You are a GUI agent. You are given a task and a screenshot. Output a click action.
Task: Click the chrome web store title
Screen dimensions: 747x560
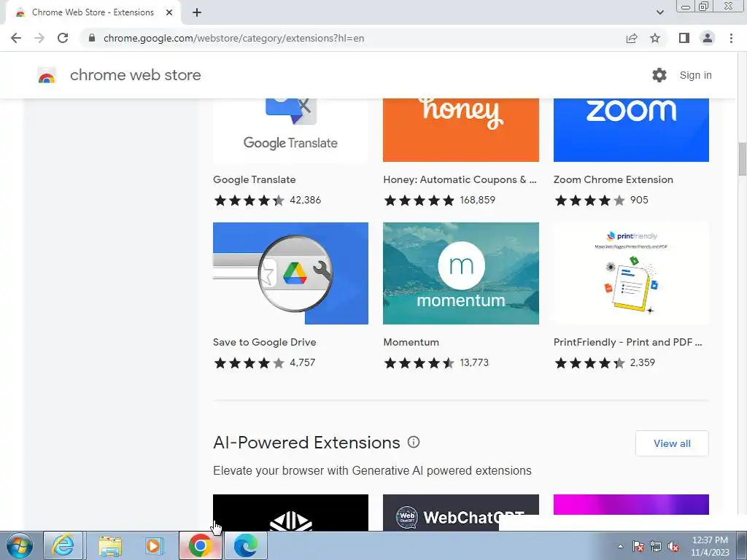coord(135,75)
